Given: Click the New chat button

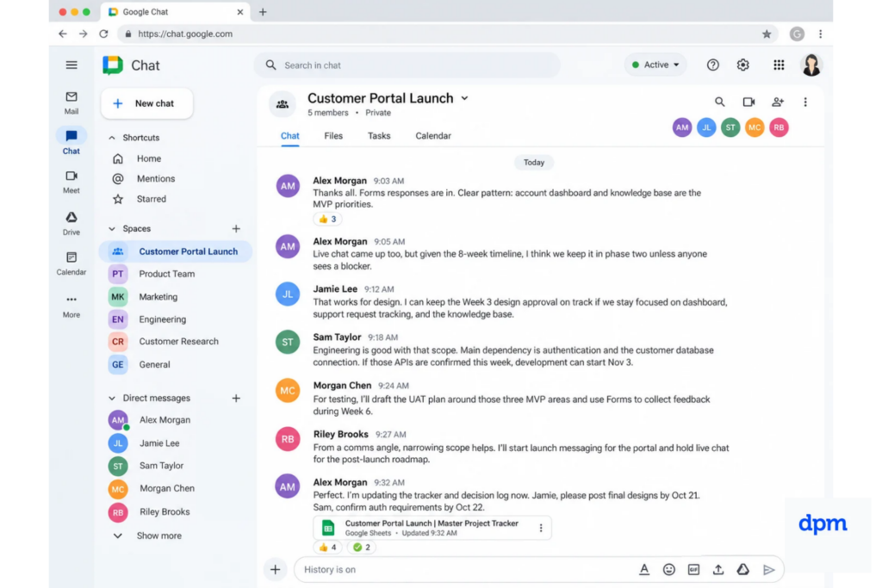Looking at the screenshot, I should 146,103.
